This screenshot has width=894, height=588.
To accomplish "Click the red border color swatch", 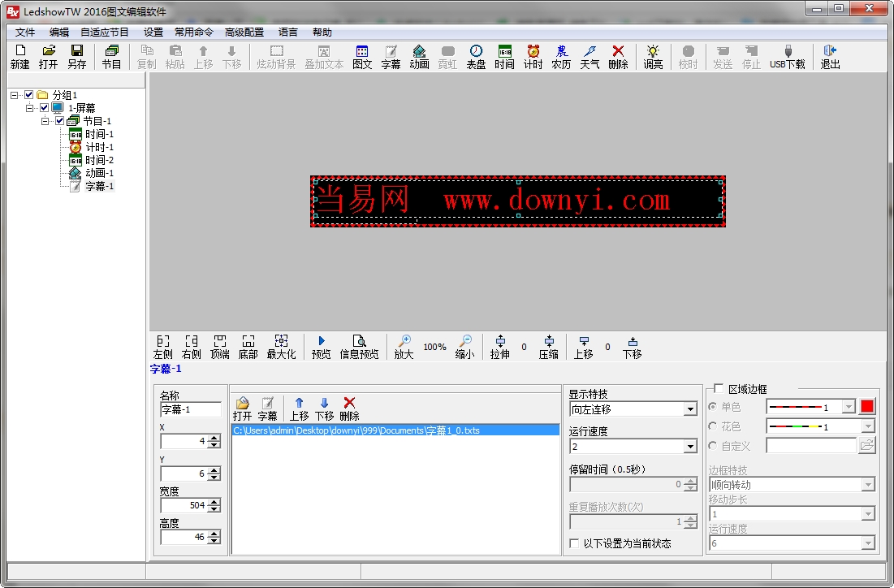I will [x=866, y=406].
